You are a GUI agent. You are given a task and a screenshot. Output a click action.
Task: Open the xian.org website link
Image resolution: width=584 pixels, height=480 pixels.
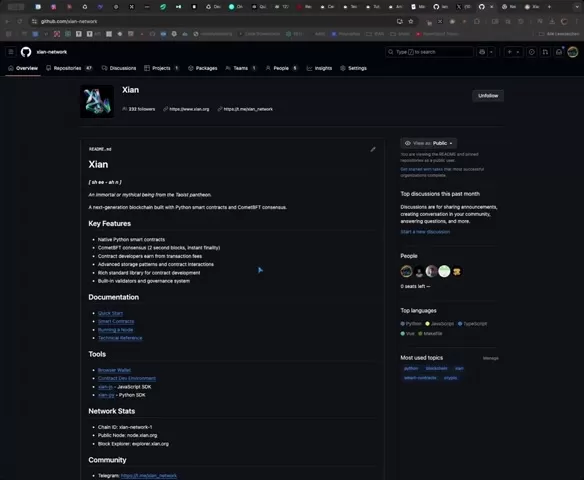point(189,109)
